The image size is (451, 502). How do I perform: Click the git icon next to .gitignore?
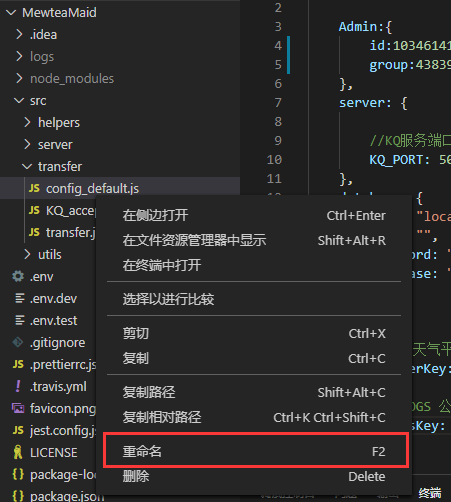click(18, 342)
